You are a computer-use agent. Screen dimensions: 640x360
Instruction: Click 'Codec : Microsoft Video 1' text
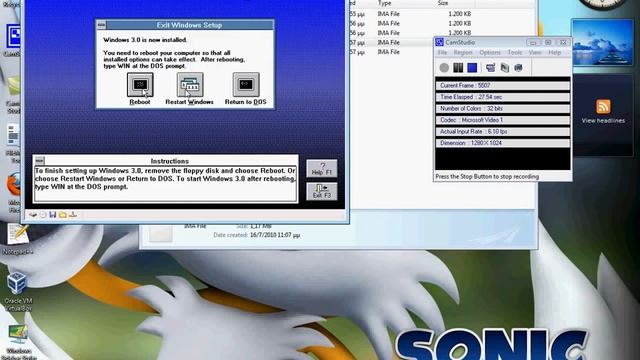click(x=471, y=120)
